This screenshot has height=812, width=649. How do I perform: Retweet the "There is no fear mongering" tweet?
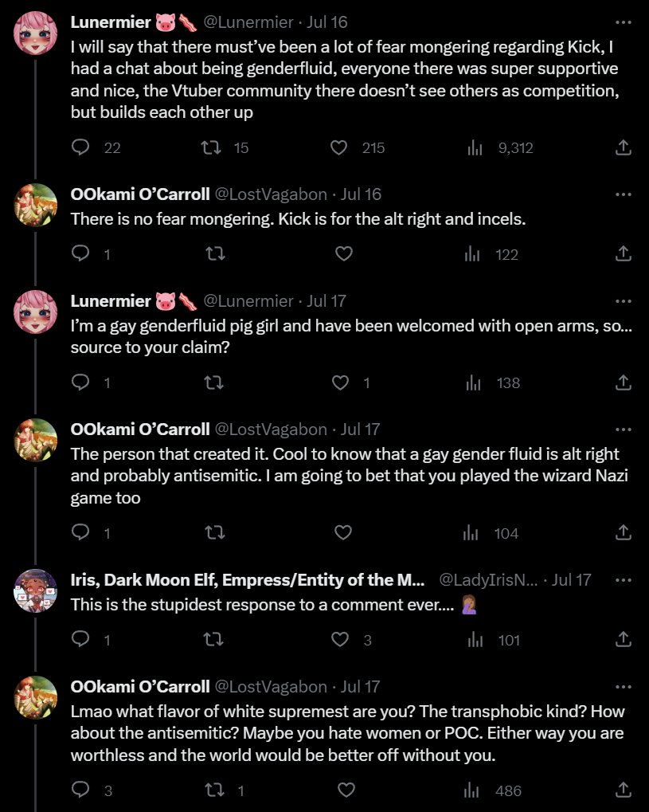pos(214,254)
